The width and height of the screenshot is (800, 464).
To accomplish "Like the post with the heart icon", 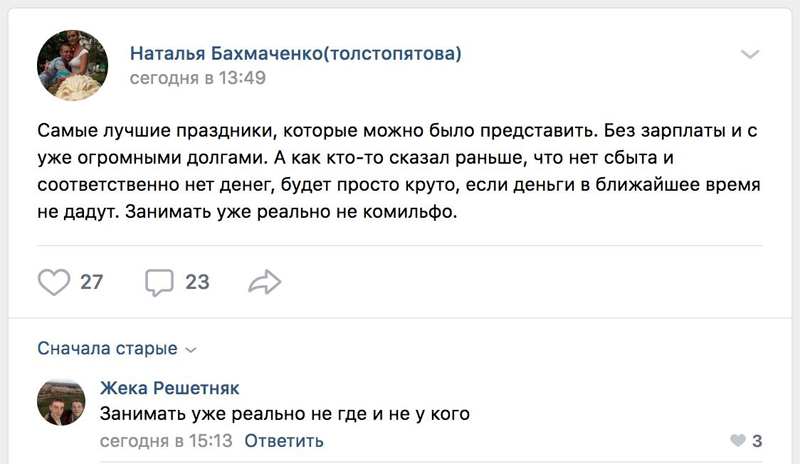I will [53, 282].
